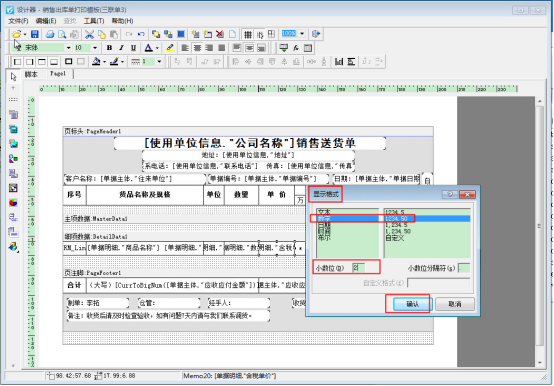Open the font name dropdown 宋体
The height and width of the screenshot is (386, 554).
(x=69, y=48)
